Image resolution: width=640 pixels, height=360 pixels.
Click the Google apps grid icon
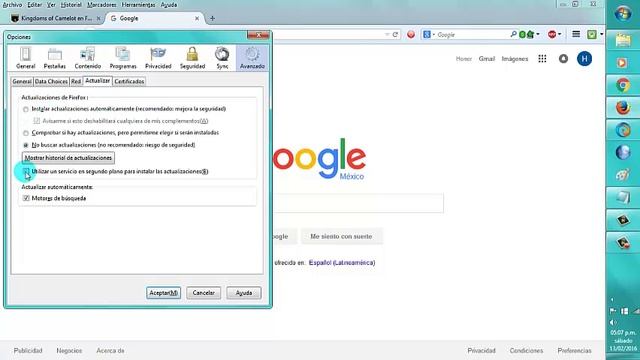click(x=542, y=59)
